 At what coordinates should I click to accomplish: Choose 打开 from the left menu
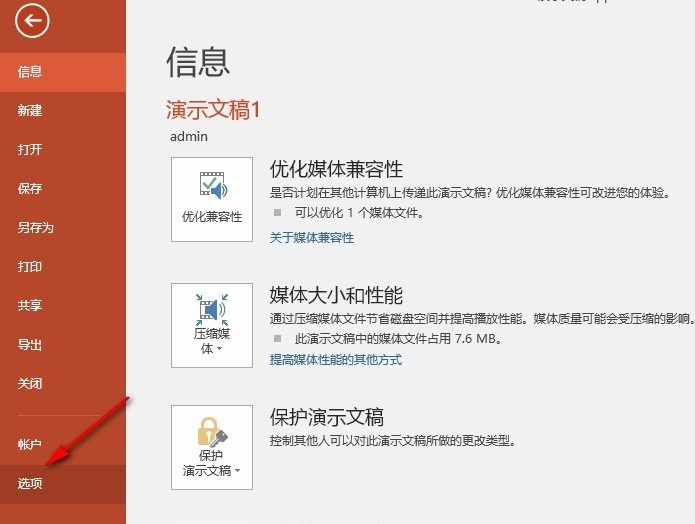[30, 150]
